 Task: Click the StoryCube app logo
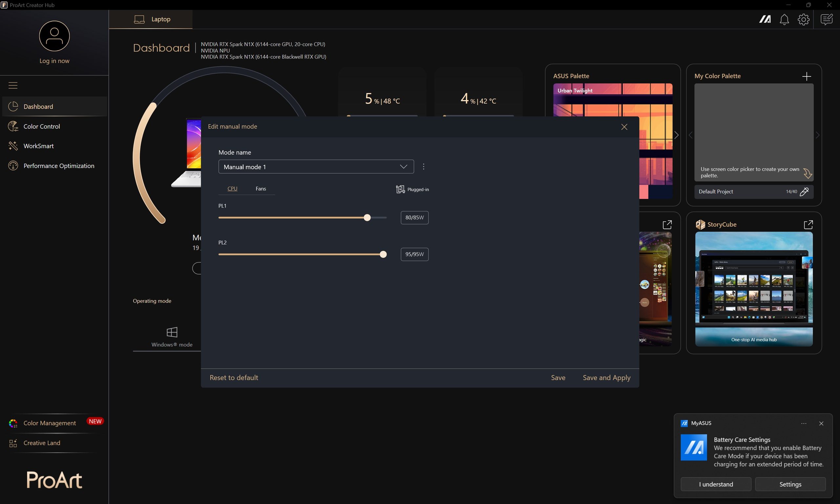(x=700, y=224)
